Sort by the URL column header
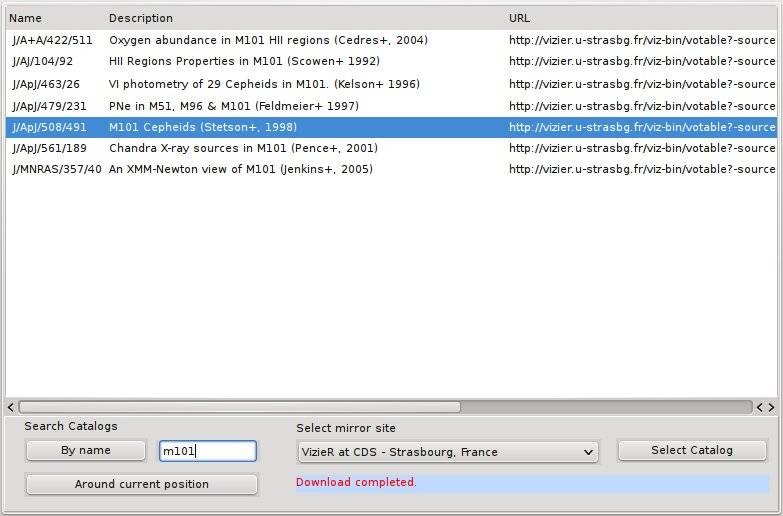This screenshot has width=783, height=516. [519, 18]
